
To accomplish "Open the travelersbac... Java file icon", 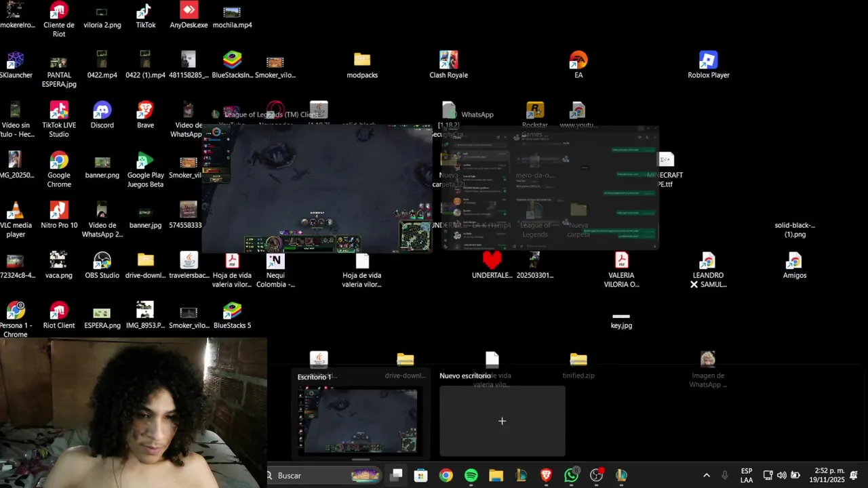I will pyautogui.click(x=189, y=266).
